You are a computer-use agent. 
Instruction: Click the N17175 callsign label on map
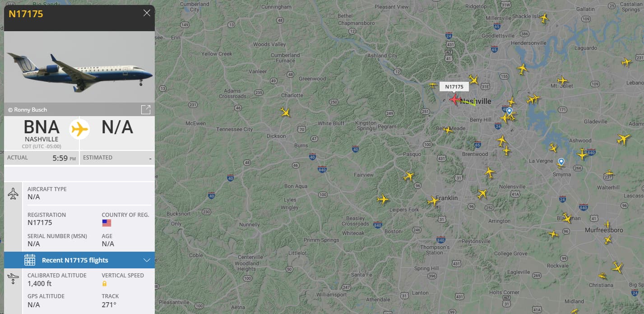pyautogui.click(x=454, y=87)
